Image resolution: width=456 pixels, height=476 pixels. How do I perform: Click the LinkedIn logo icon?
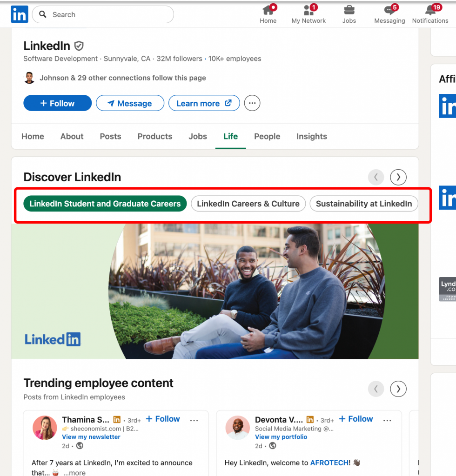click(19, 14)
